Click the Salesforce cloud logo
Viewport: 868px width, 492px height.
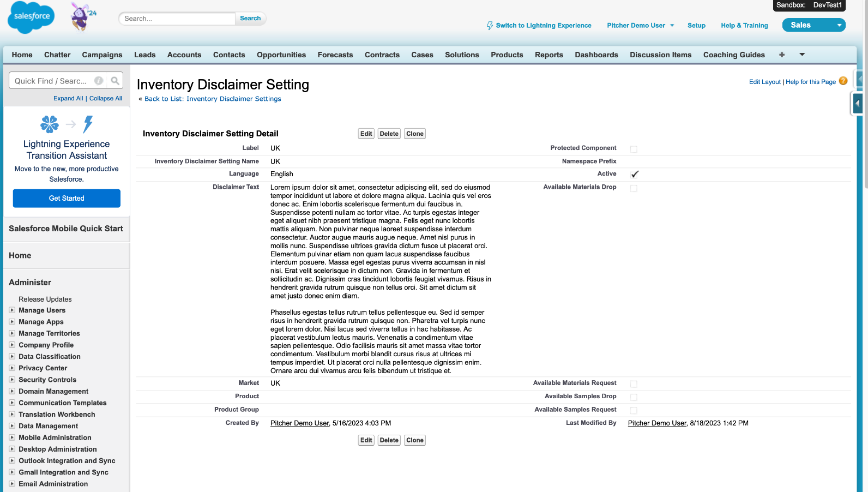31,17
